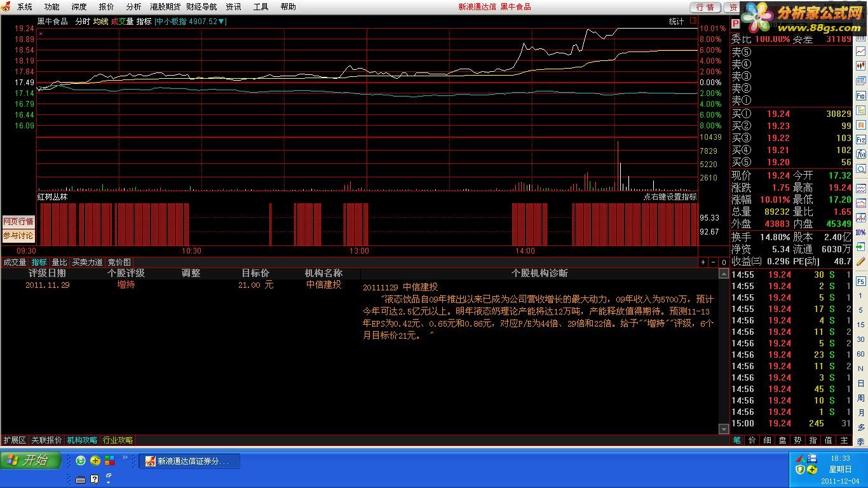Image resolution: width=868 pixels, height=488 pixels.
Task: Click the Fiz sidebar icon
Action: pos(861,139)
